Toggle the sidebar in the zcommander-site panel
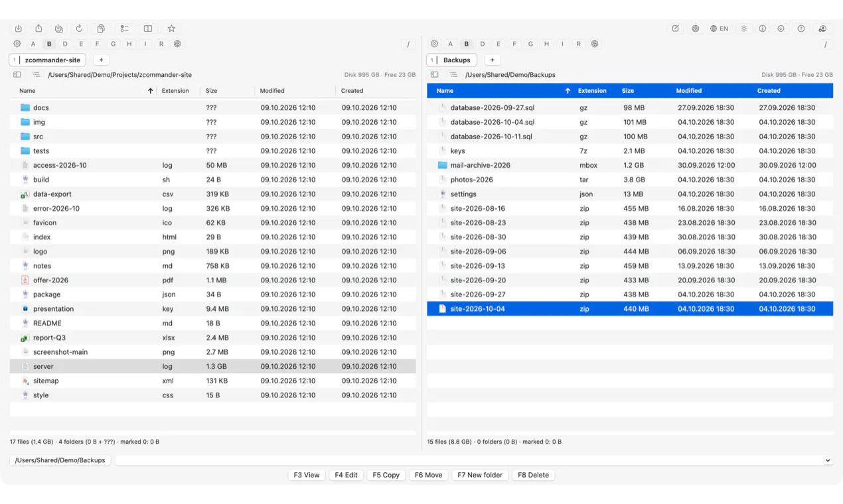The image size is (843, 504). click(17, 75)
